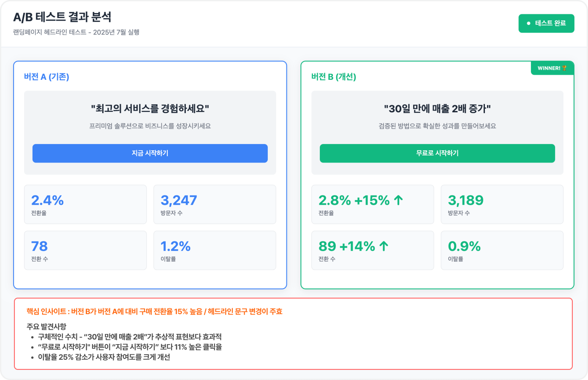Image resolution: width=588 pixels, height=380 pixels.
Task: Click the orange 핵심 인사이트 summary line
Action: 155,312
